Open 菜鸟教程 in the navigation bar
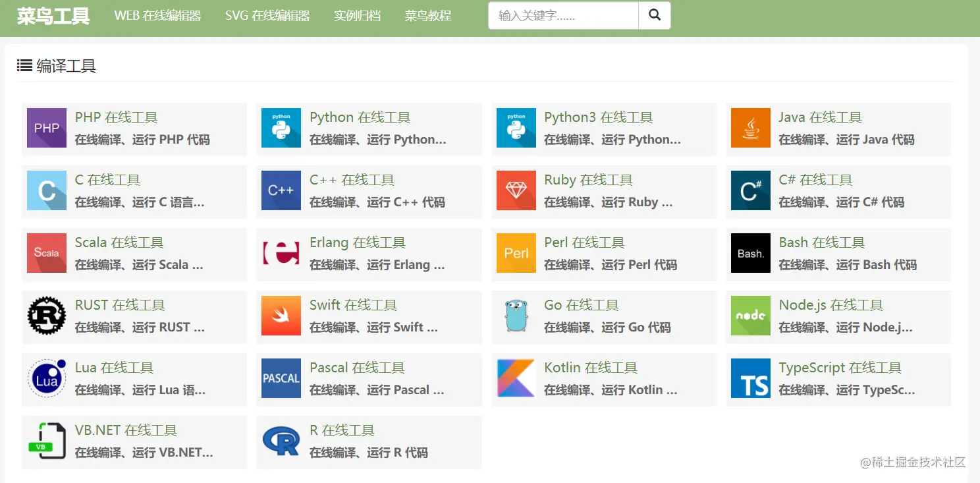This screenshot has width=980, height=483. tap(428, 15)
